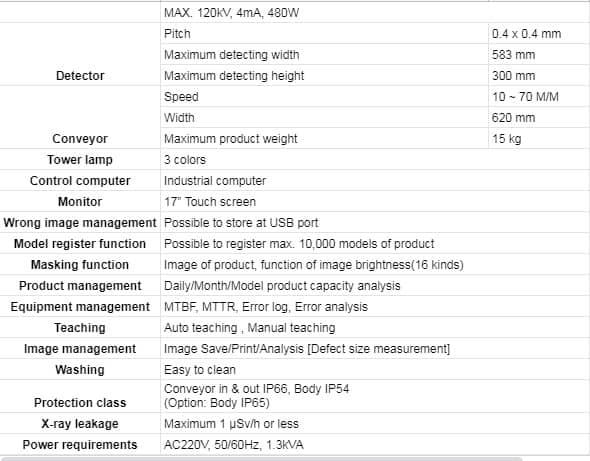590x461 pixels.
Task: Click the '3 colors' value cell
Action: pyautogui.click(x=375, y=160)
